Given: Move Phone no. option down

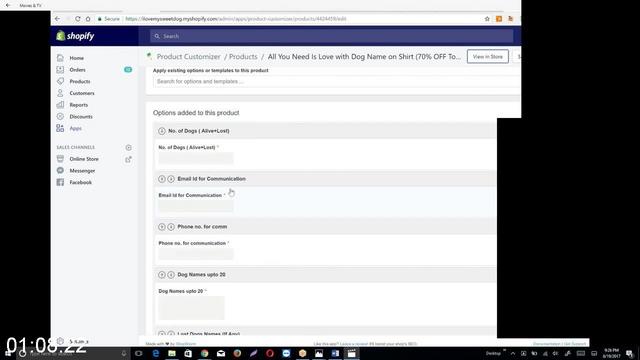Looking at the screenshot, I should point(171,227).
